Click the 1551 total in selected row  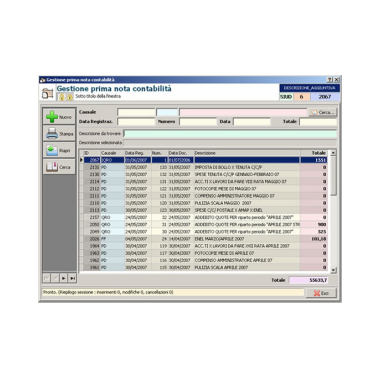pos(314,160)
